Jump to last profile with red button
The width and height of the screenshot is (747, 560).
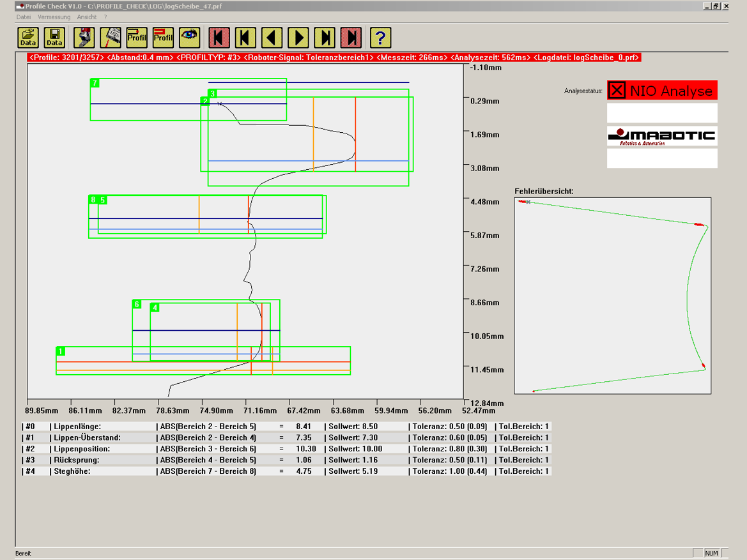(x=351, y=38)
